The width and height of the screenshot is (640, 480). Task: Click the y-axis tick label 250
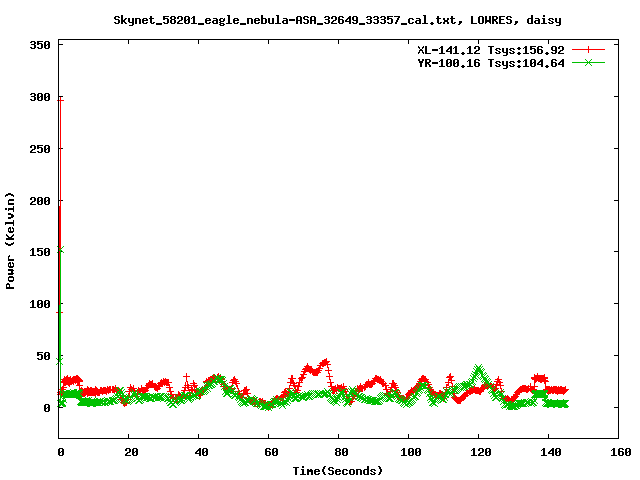tap(40, 149)
